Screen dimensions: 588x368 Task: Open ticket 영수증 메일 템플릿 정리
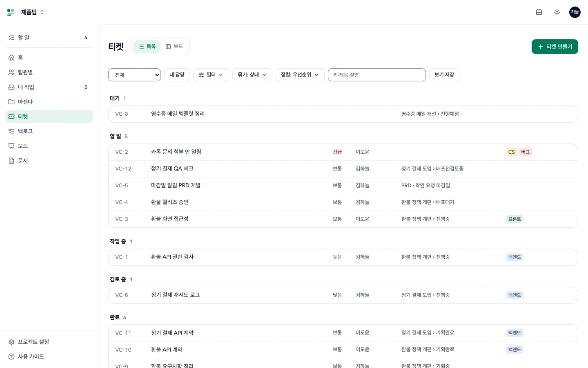click(178, 114)
